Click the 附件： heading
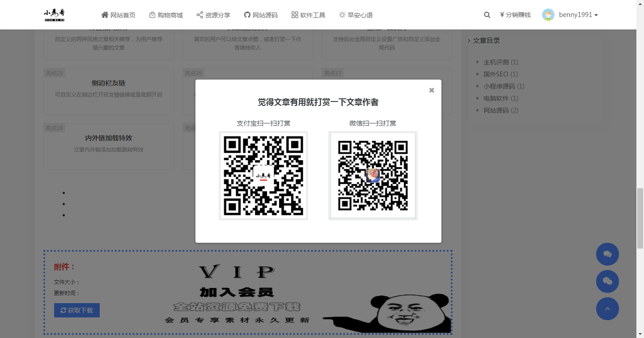 [65, 267]
